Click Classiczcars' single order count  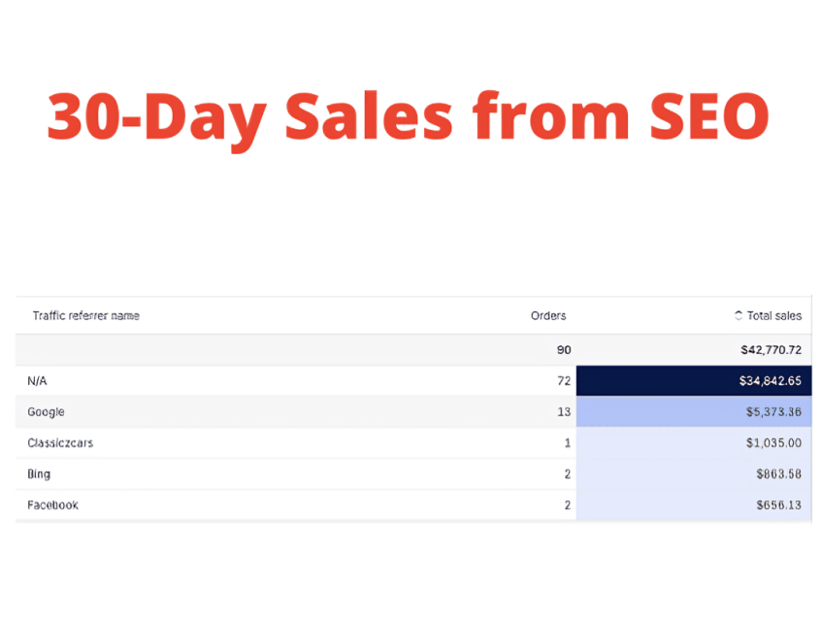click(567, 443)
